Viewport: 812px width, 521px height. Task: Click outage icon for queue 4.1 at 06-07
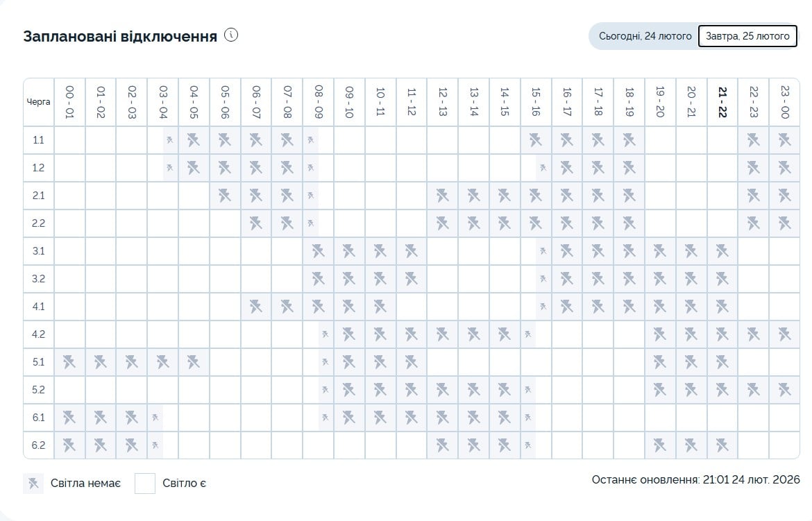pyautogui.click(x=256, y=306)
